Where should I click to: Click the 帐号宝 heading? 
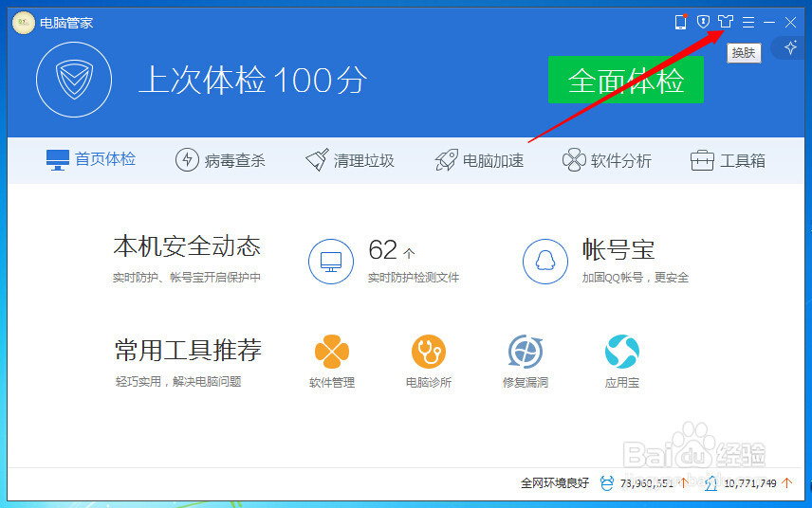pyautogui.click(x=618, y=250)
